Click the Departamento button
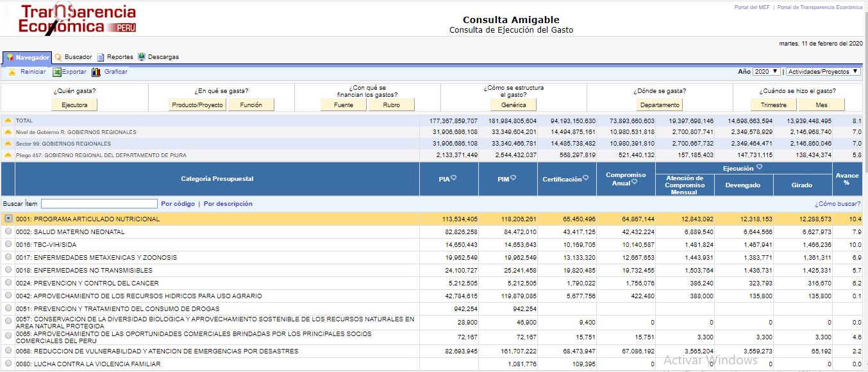This screenshot has height=372, width=868. click(660, 105)
